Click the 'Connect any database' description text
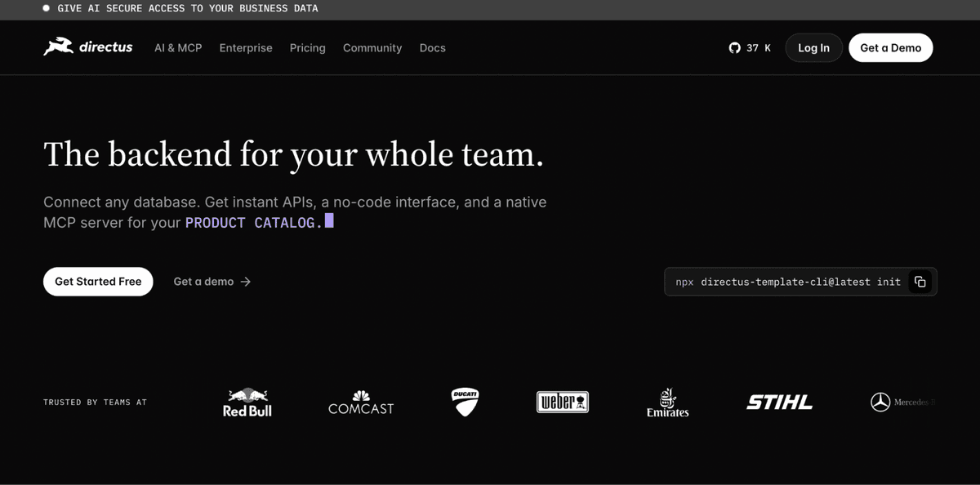 (x=295, y=211)
